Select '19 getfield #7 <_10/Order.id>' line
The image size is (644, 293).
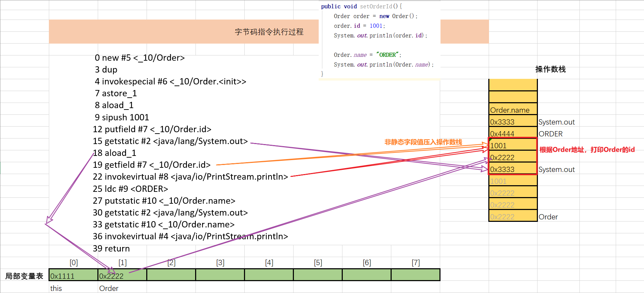click(152, 165)
